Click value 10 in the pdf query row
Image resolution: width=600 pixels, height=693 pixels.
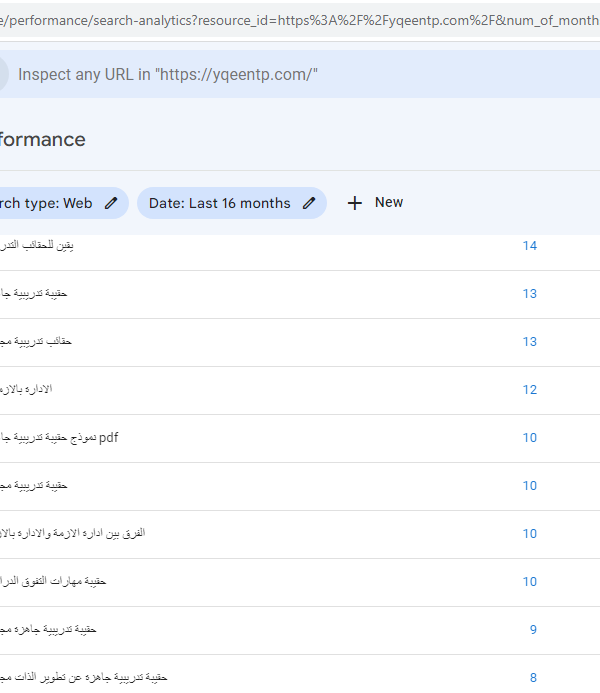click(530, 438)
